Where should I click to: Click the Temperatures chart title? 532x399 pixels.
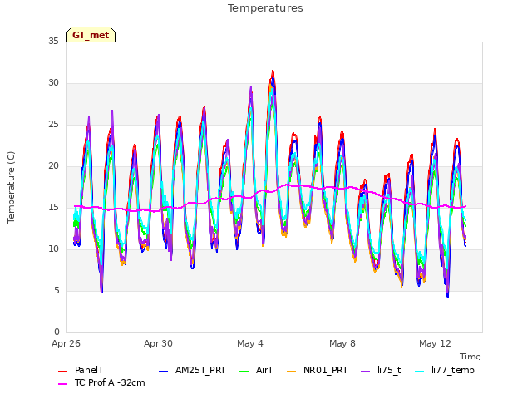tap(265, 8)
